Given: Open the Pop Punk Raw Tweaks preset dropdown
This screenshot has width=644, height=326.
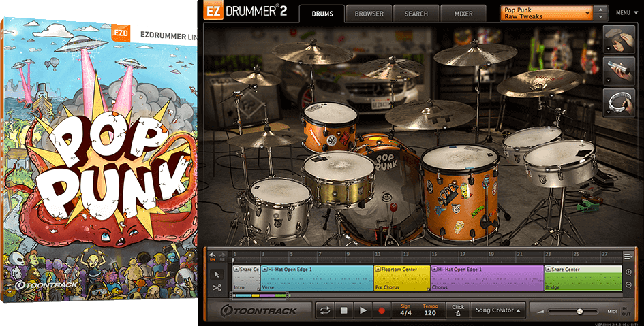Looking at the screenshot, I should (x=547, y=13).
